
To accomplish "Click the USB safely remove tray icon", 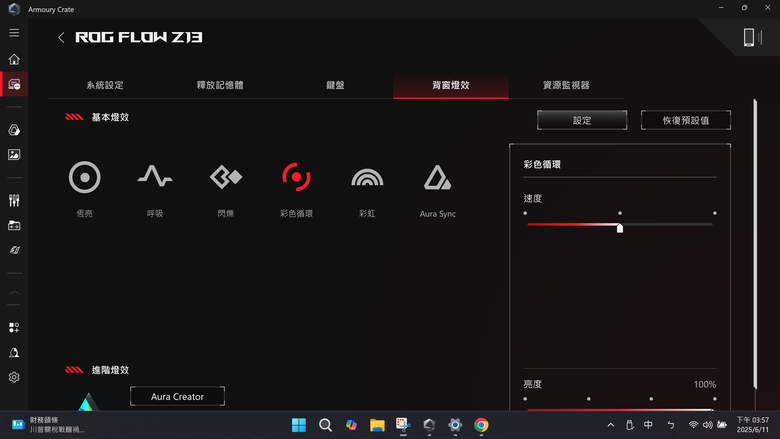I will tap(629, 425).
